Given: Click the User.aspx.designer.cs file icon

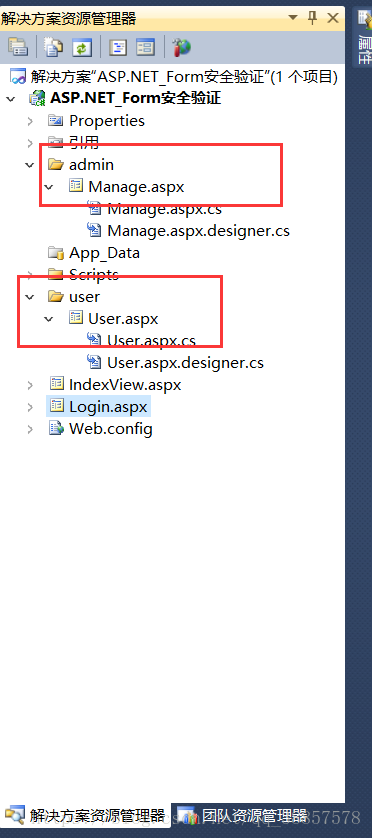Looking at the screenshot, I should point(94,363).
